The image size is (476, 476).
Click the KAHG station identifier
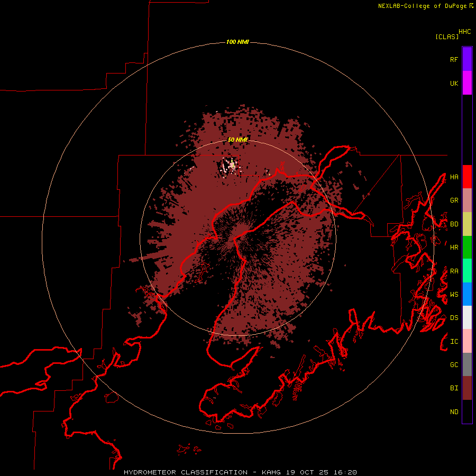tap(271, 472)
